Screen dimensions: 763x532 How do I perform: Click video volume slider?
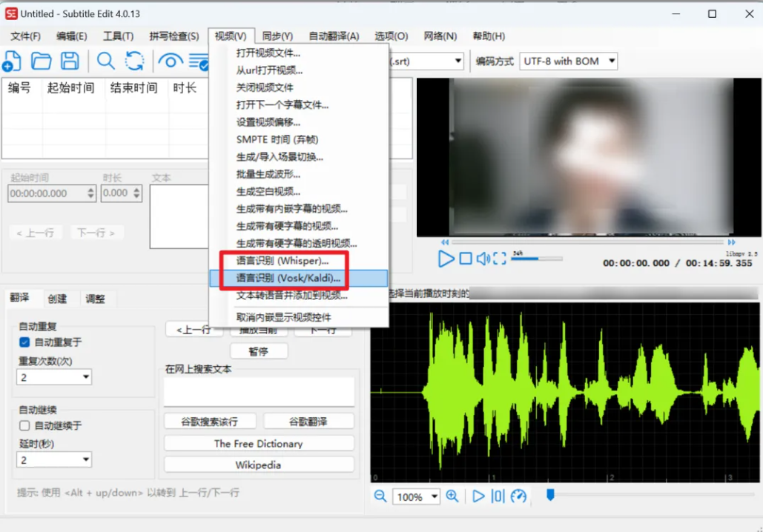(x=537, y=259)
